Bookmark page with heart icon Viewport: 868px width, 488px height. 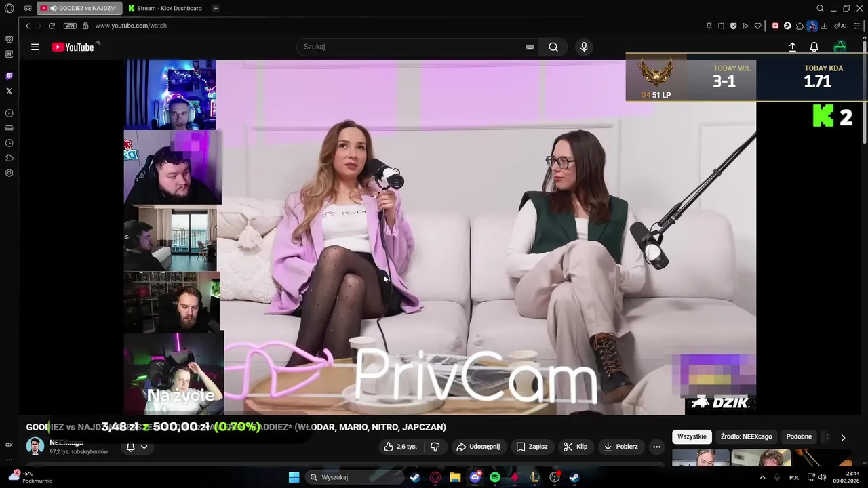click(x=757, y=26)
